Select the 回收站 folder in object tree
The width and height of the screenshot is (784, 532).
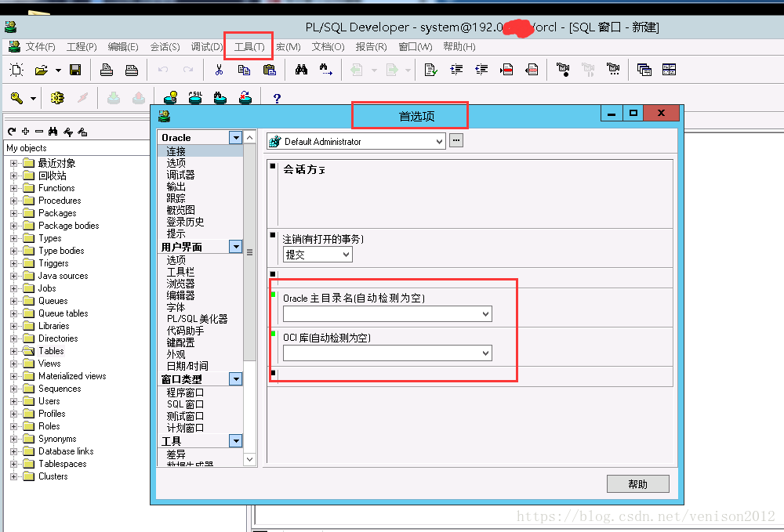[52, 176]
